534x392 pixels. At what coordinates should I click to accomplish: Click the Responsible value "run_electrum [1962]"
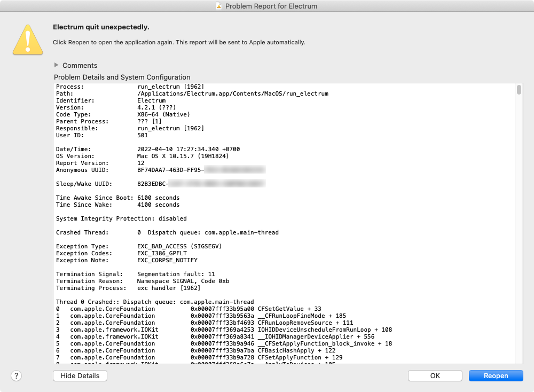(x=171, y=128)
